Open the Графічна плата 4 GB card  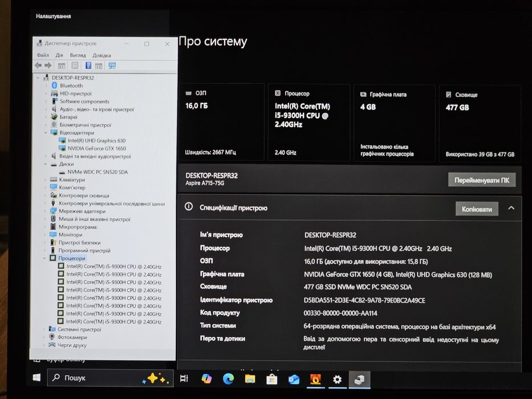coord(394,123)
